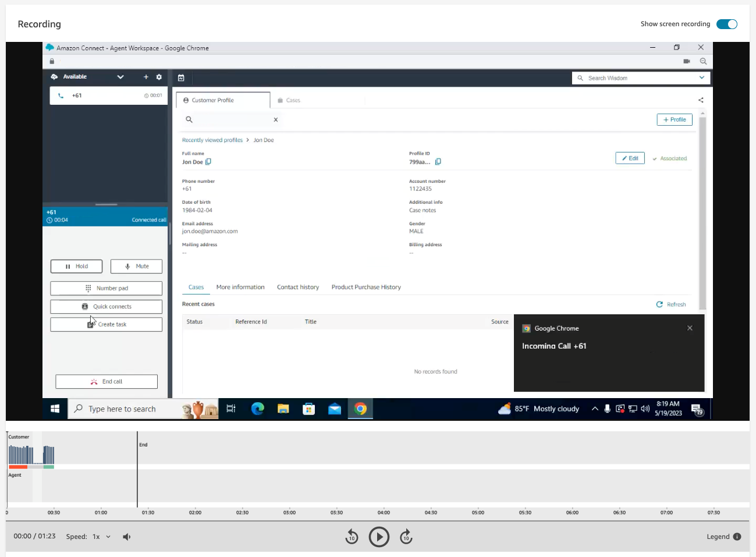Click the Status column header
This screenshot has height=557, width=756.
click(x=194, y=322)
